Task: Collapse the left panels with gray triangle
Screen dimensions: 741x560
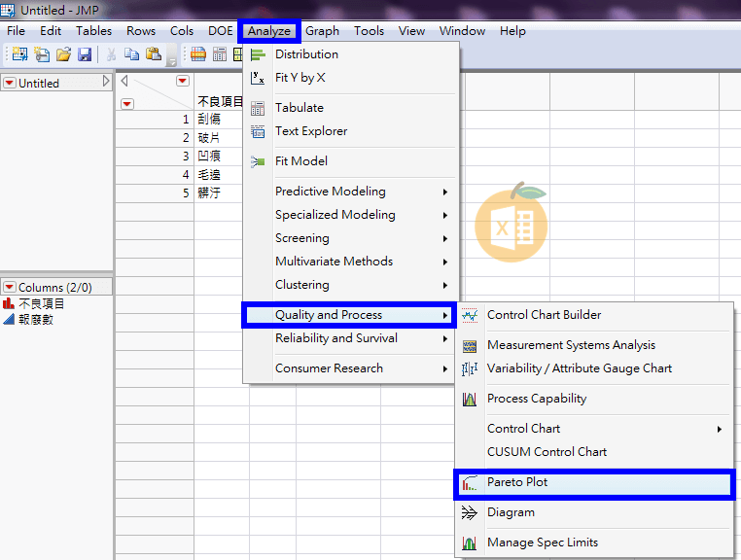Action: [124, 81]
